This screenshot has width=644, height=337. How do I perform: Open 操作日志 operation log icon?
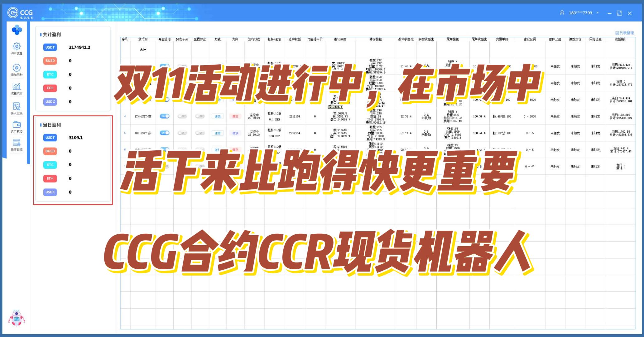tap(17, 143)
